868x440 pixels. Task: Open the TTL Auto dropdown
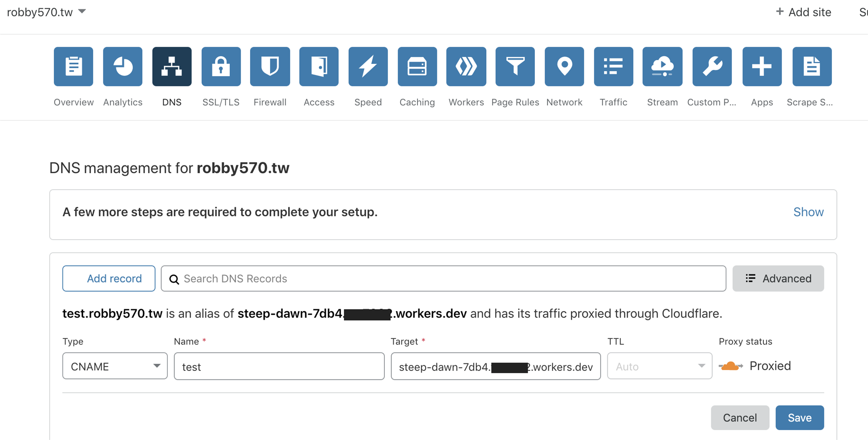[659, 366]
